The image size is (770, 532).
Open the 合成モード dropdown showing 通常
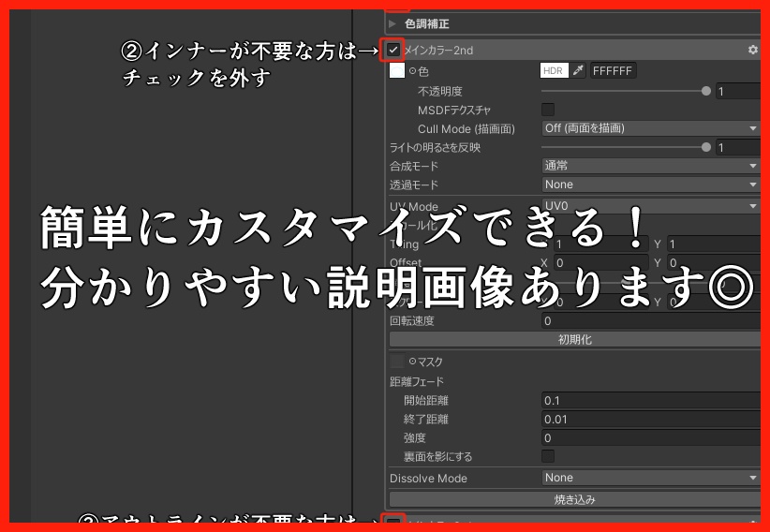[x=651, y=166]
